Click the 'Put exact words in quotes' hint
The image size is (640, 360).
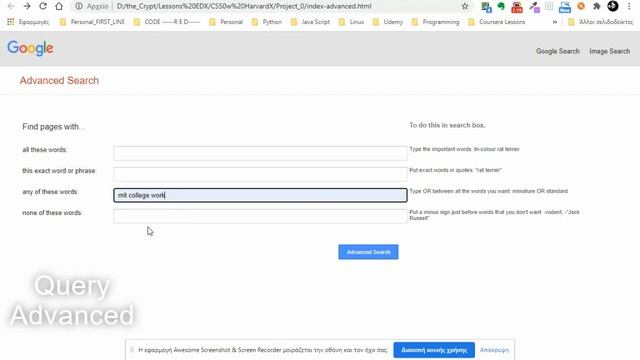[x=456, y=170]
